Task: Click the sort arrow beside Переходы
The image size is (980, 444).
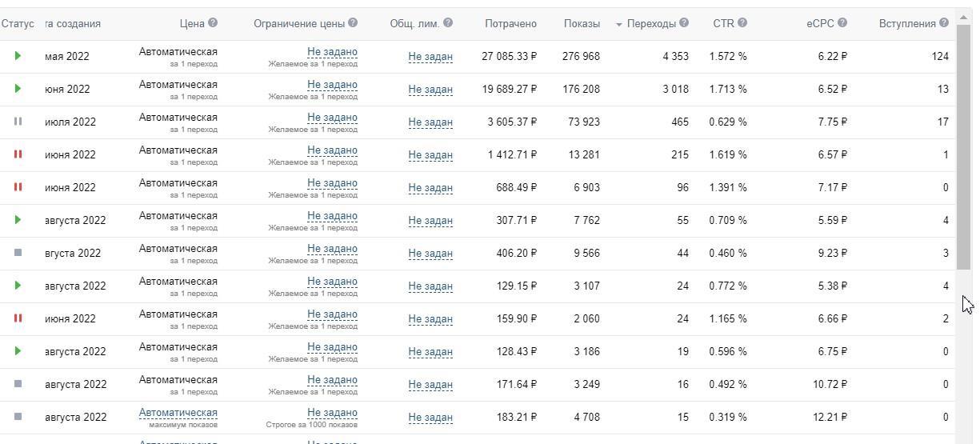Action: pos(619,25)
